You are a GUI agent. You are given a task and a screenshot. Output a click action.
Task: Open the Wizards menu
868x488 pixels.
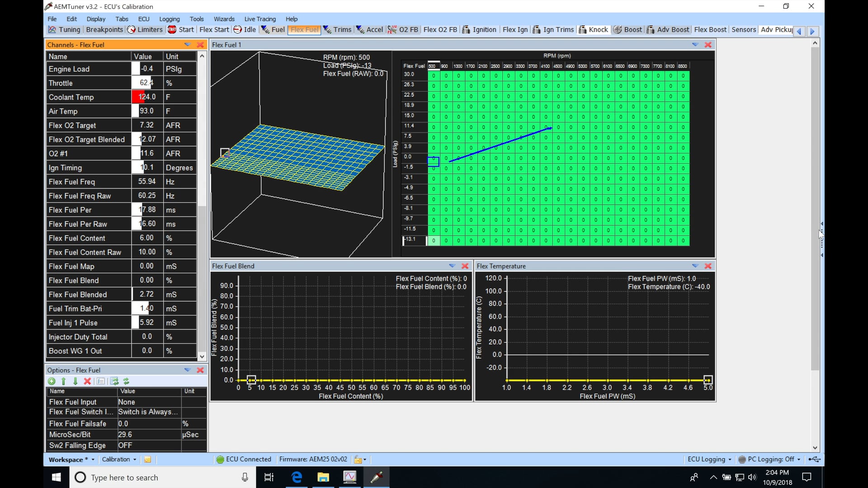click(x=224, y=19)
